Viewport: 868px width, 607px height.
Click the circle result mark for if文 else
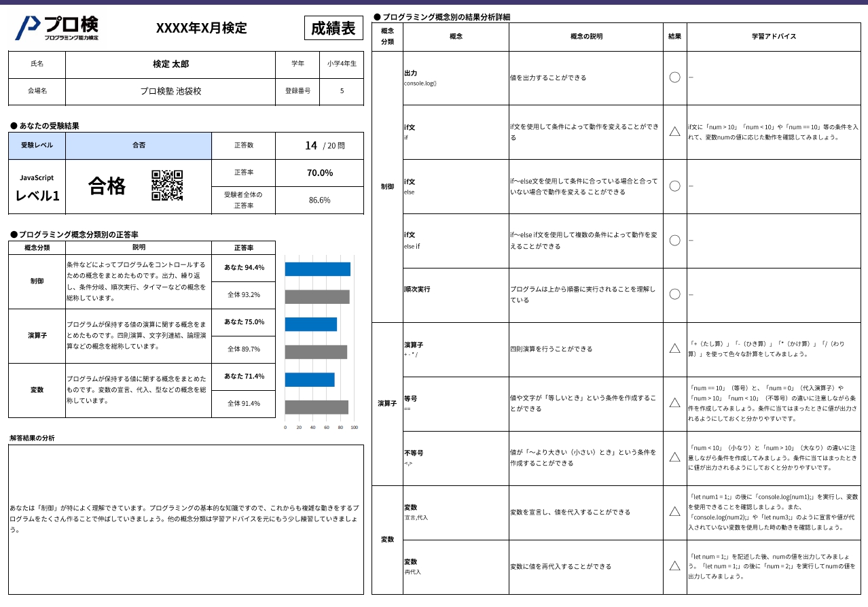(x=674, y=186)
